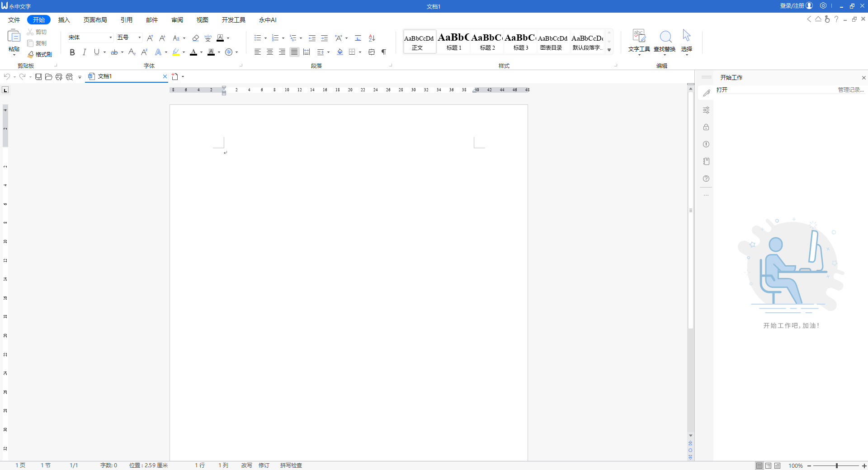The image size is (868, 470).
Task: Toggle track changes (修订) in status bar
Action: pyautogui.click(x=264, y=465)
